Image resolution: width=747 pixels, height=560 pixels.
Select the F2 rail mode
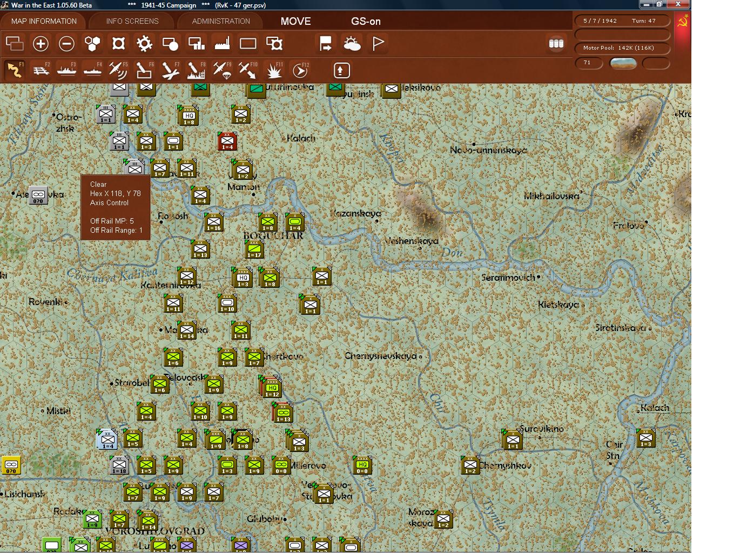[x=41, y=70]
